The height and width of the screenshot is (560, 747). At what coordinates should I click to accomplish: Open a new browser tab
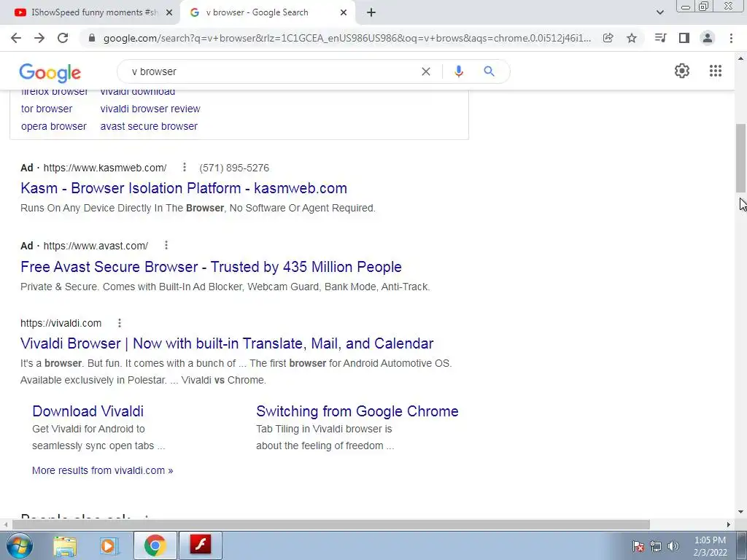(371, 12)
